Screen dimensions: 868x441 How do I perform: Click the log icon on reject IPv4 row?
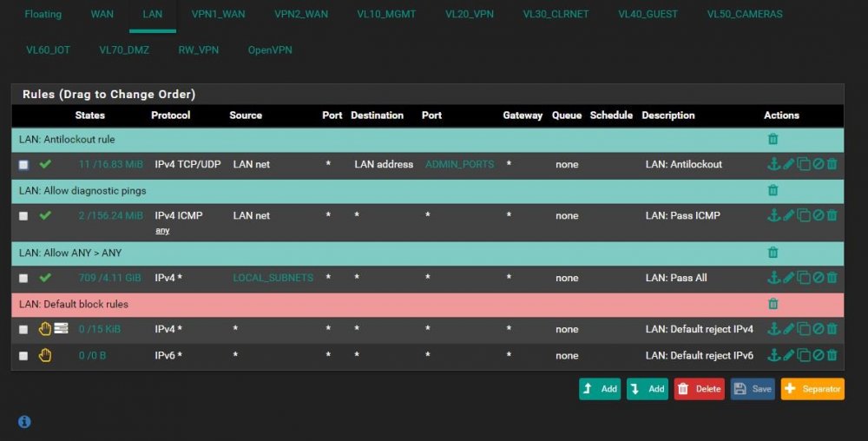pos(61,328)
